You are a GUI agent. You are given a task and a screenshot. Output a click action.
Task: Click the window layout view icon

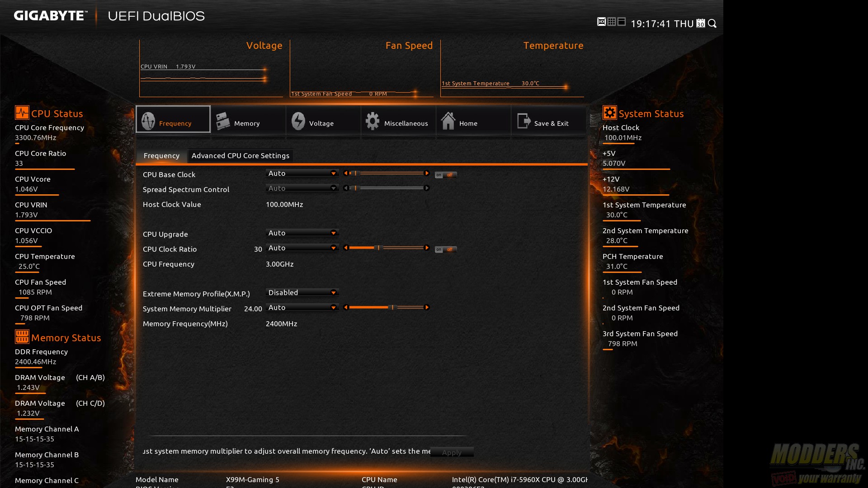click(622, 22)
